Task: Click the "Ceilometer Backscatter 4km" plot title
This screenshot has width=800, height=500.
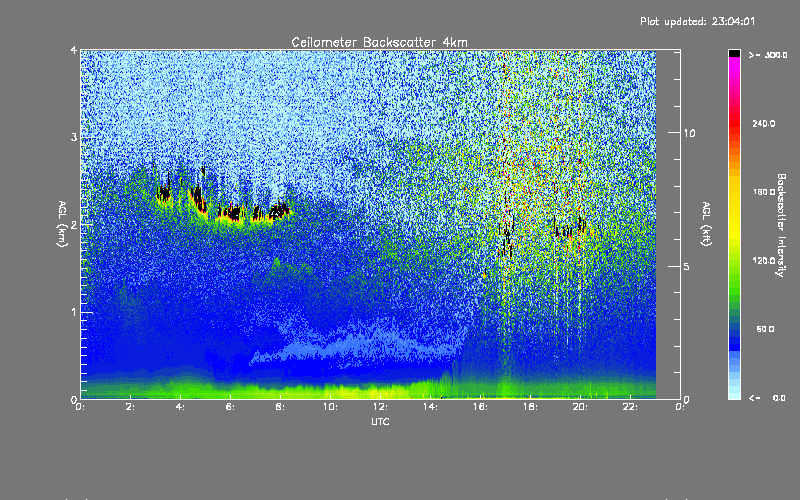Action: pyautogui.click(x=379, y=42)
